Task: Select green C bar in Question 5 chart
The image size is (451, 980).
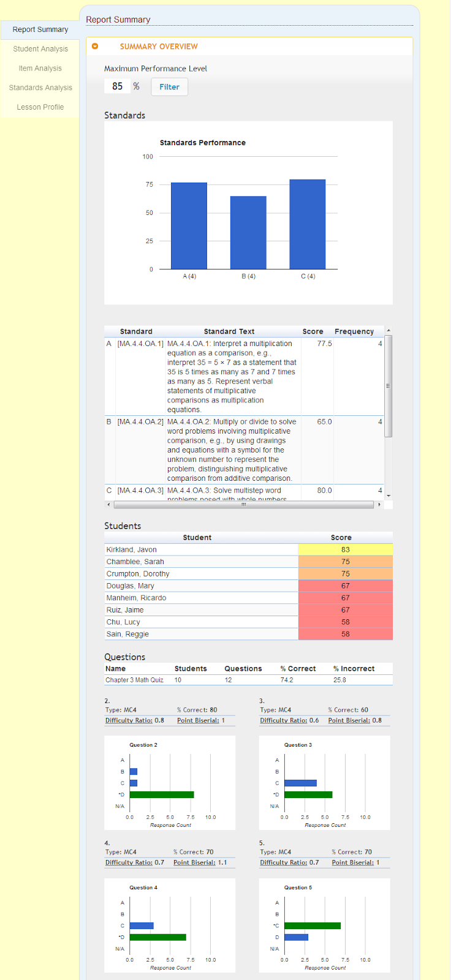Action: coord(313,925)
